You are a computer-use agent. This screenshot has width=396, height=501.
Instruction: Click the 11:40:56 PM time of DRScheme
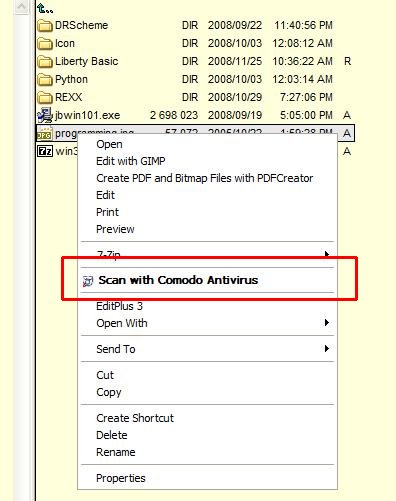(x=304, y=25)
